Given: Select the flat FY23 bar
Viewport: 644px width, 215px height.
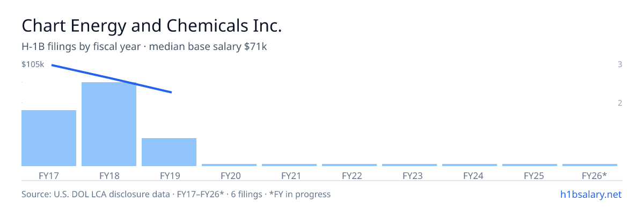Looking at the screenshot, I should pyautogui.click(x=409, y=165).
